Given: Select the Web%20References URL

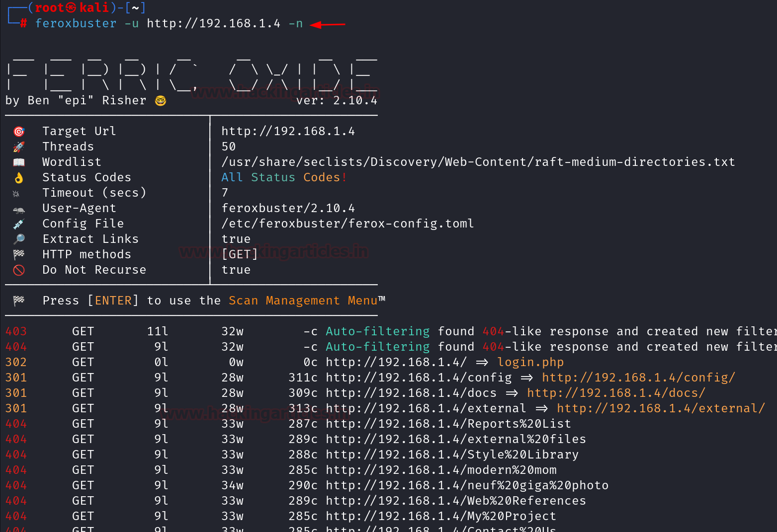Looking at the screenshot, I should point(456,501).
